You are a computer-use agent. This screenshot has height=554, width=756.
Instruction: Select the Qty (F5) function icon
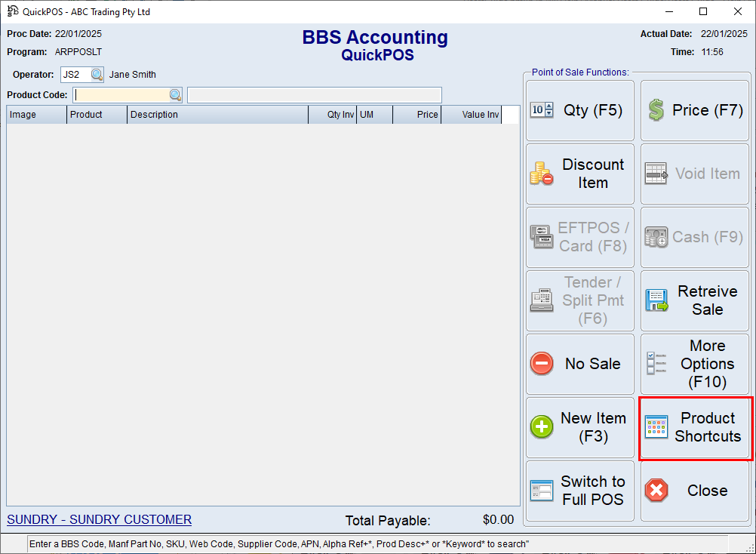(542, 109)
